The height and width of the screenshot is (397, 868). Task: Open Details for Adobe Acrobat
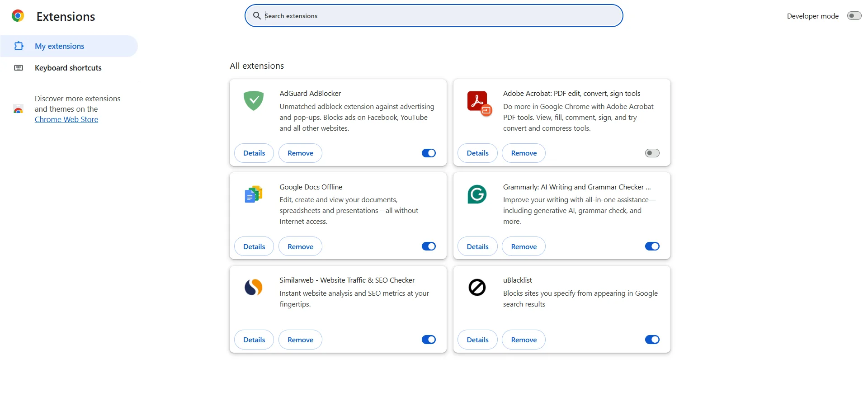click(477, 153)
